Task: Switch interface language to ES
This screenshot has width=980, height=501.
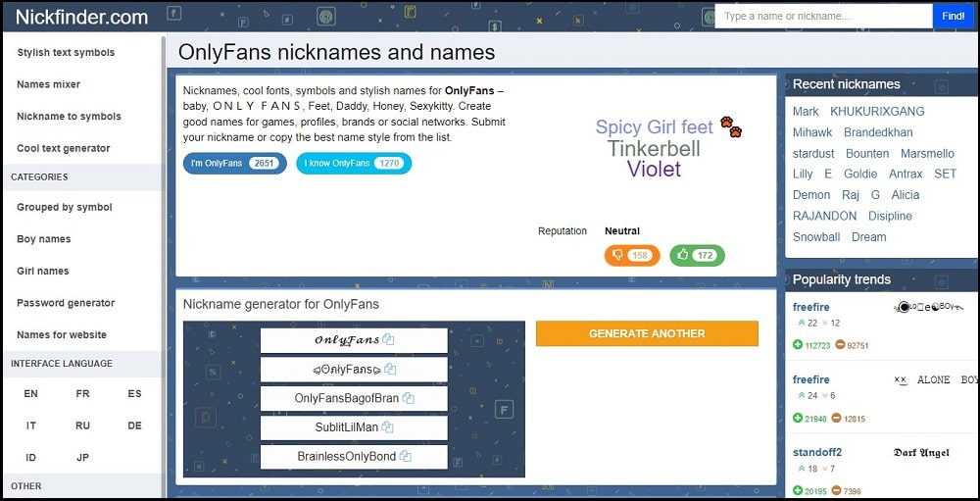Action: click(134, 393)
